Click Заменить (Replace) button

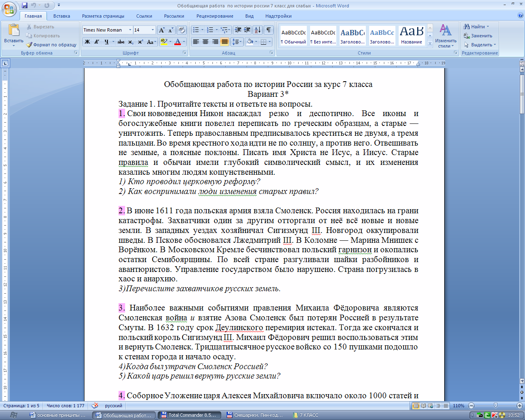pyautogui.click(x=478, y=36)
